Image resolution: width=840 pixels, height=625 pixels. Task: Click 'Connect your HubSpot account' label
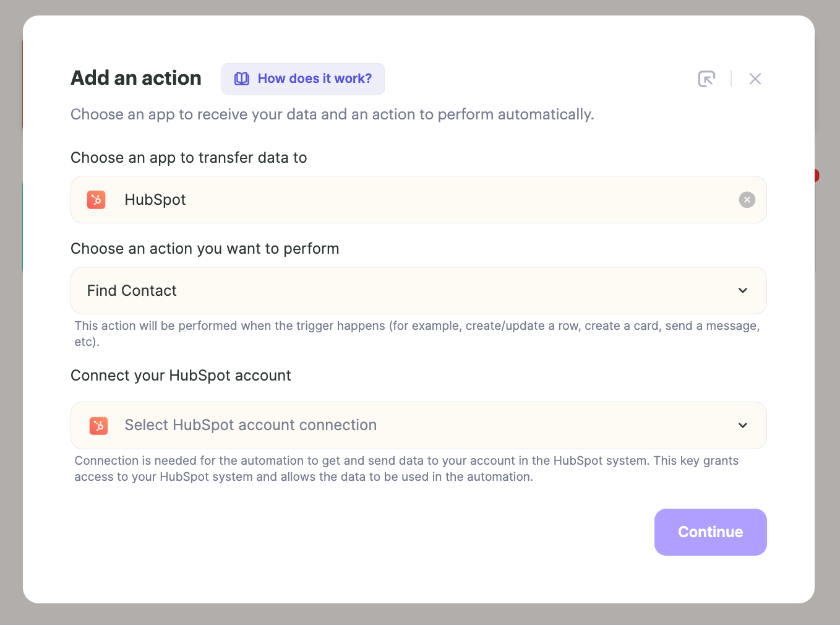[x=181, y=376]
